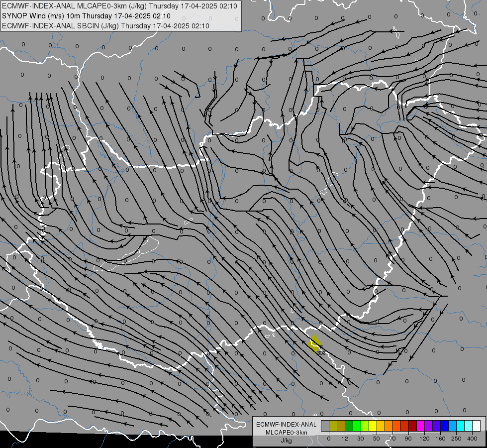Select the SYNOP Wind 10m title line
This screenshot has width=487, height=448.
coord(86,16)
